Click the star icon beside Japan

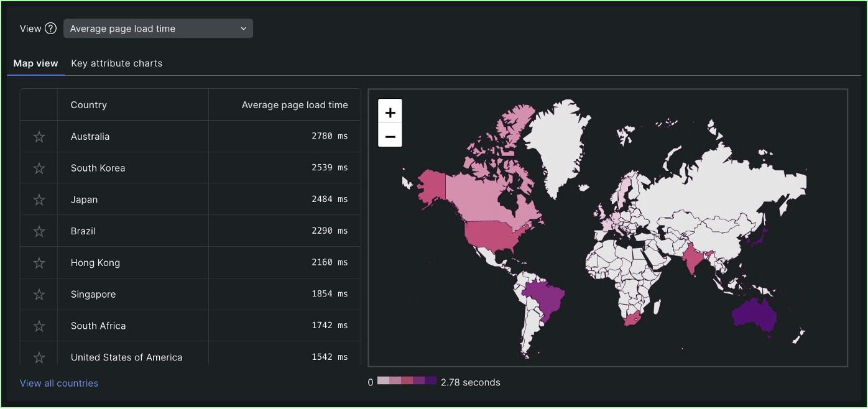[39, 200]
